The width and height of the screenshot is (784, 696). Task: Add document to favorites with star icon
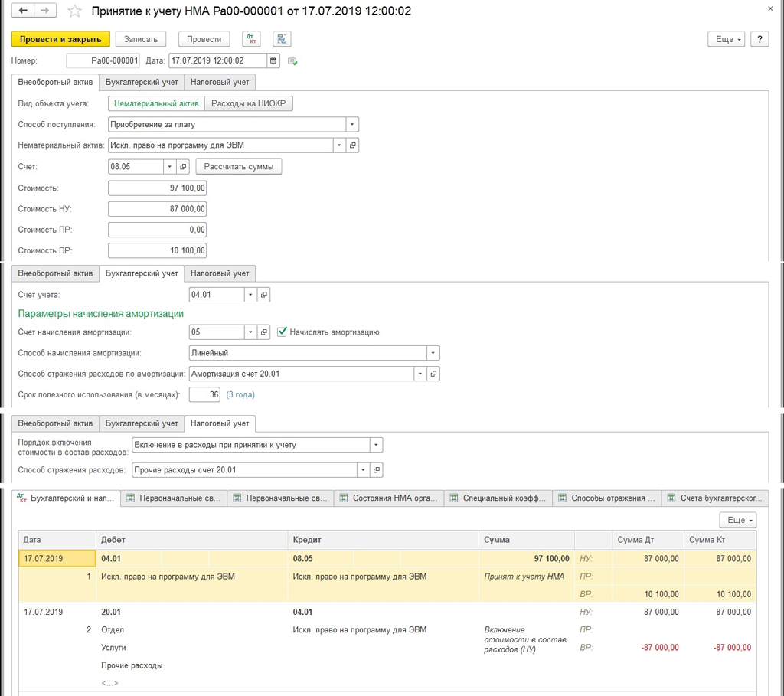click(x=74, y=11)
